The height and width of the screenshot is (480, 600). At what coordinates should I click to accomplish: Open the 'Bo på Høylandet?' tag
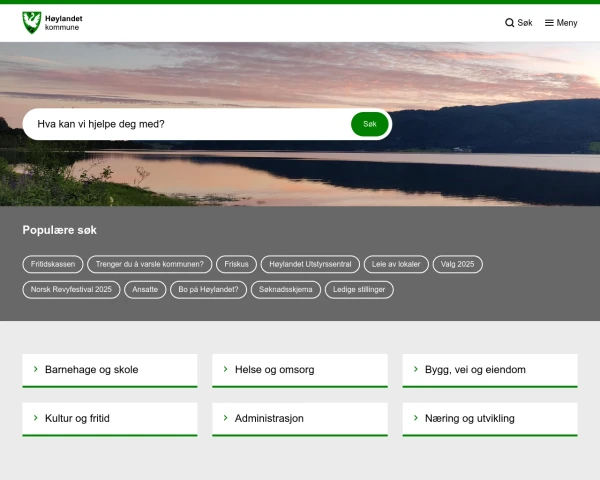pyautogui.click(x=209, y=289)
